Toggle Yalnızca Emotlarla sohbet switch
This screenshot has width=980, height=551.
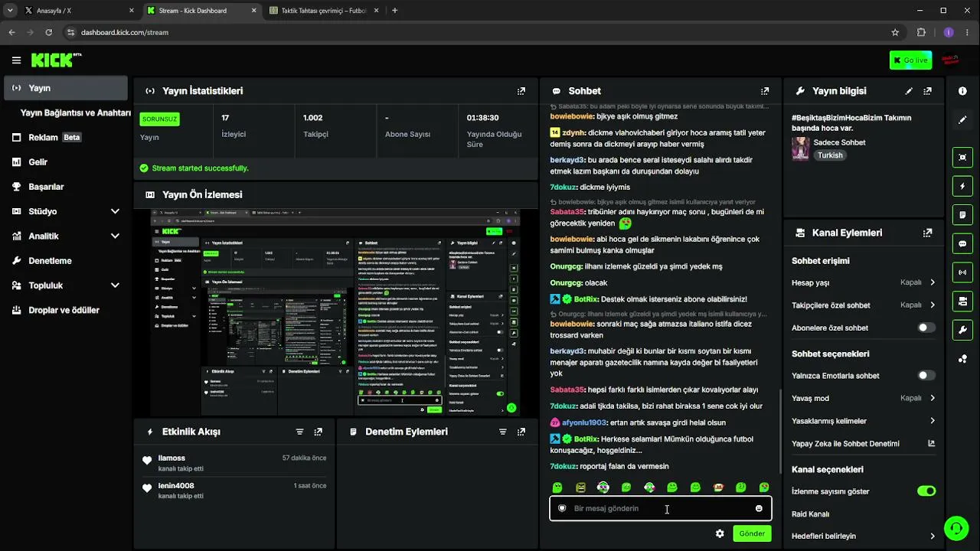click(x=926, y=376)
